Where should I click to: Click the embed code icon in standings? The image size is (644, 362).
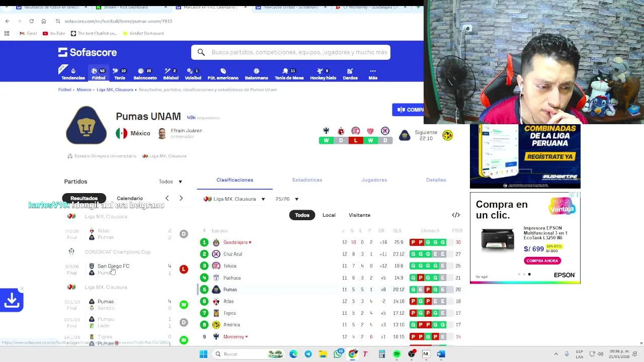pyautogui.click(x=456, y=215)
